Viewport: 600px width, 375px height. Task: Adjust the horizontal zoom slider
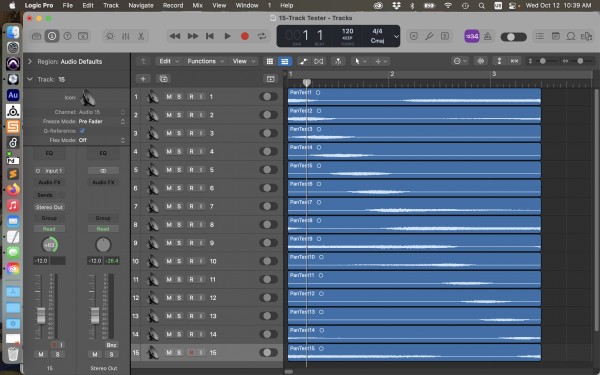[x=580, y=61]
